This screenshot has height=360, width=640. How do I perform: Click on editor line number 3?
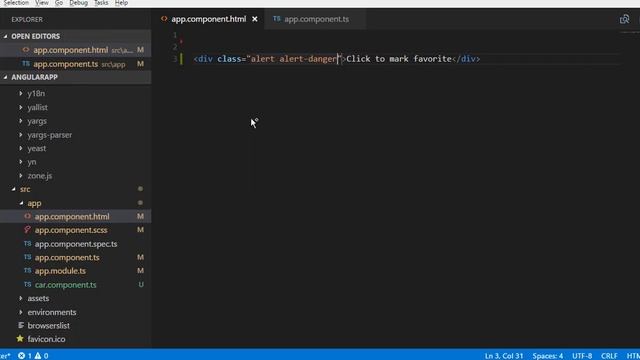click(174, 59)
